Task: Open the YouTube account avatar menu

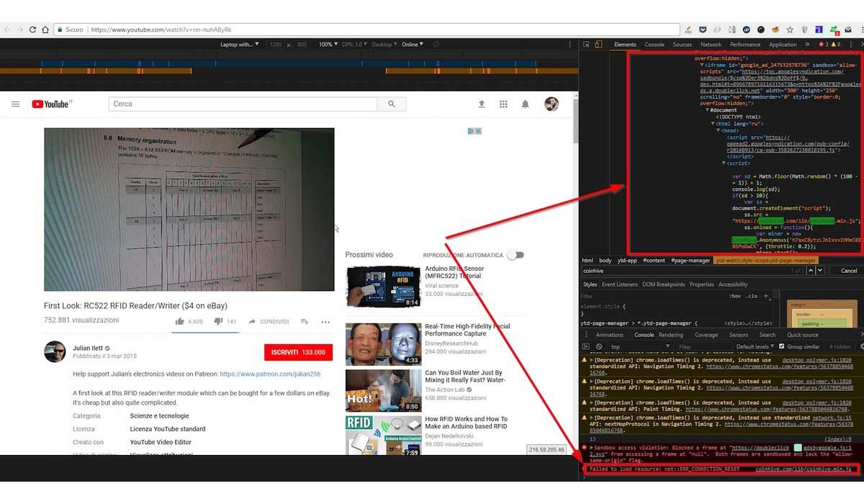Action: tap(552, 104)
